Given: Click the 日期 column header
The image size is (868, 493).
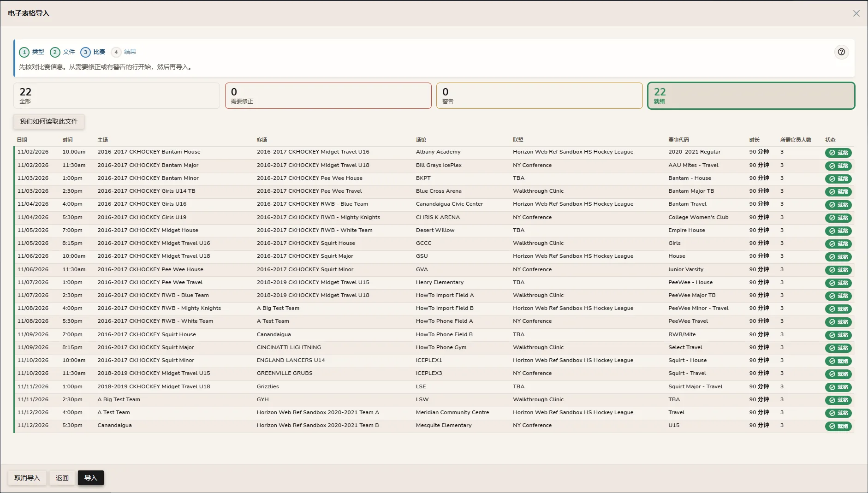Looking at the screenshot, I should (22, 140).
